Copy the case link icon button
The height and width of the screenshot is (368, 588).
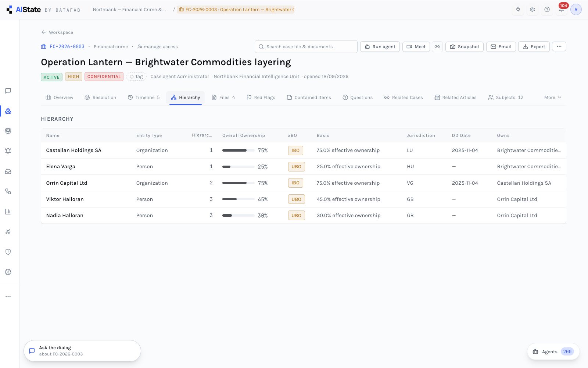(x=437, y=47)
